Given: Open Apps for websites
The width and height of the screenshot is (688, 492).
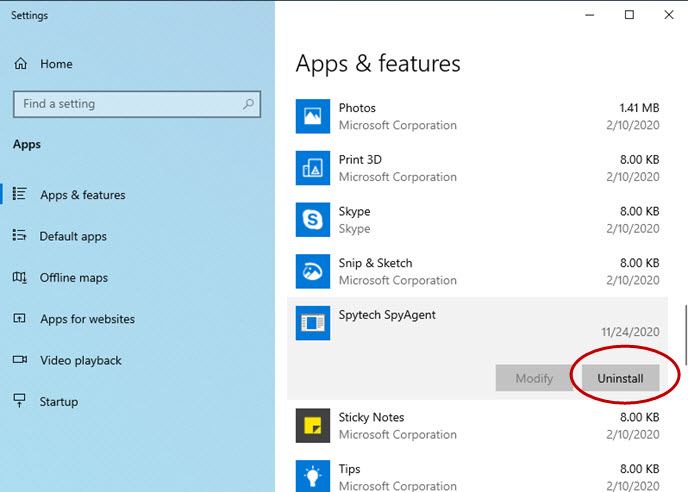Looking at the screenshot, I should [x=88, y=319].
